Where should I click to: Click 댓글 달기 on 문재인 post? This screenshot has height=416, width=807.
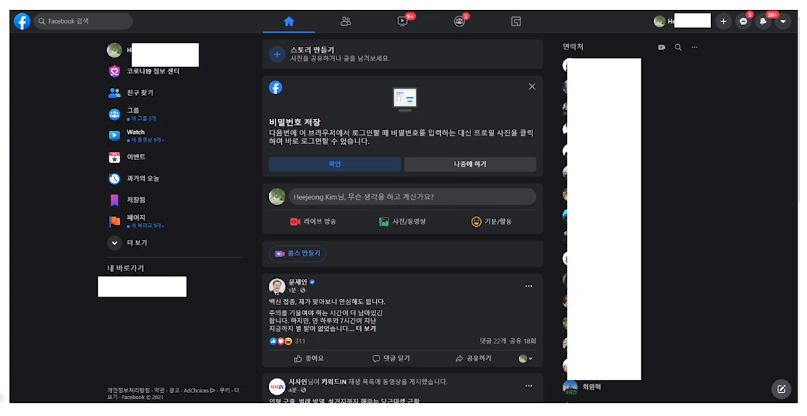(391, 358)
